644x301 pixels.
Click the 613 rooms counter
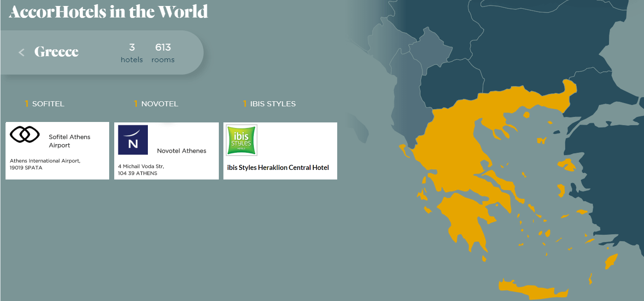tap(163, 53)
